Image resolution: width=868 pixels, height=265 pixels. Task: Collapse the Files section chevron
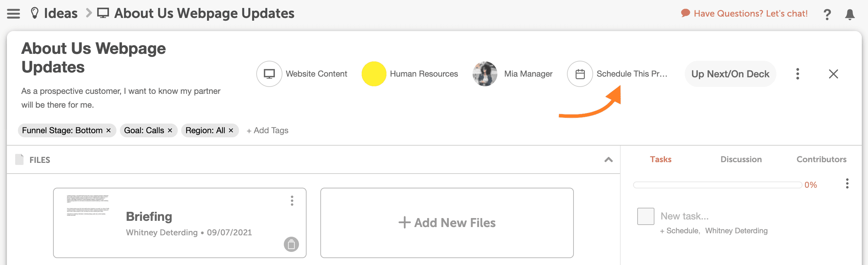point(609,159)
